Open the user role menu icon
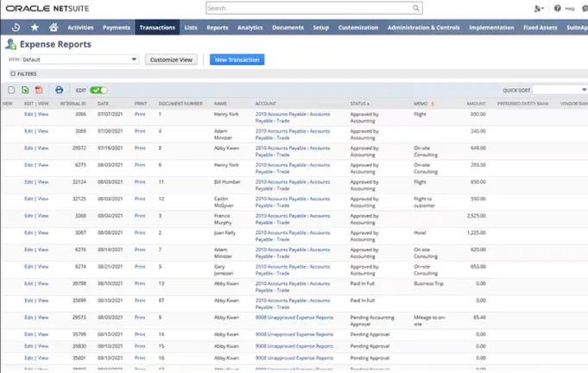The height and width of the screenshot is (373, 588). pos(539,9)
